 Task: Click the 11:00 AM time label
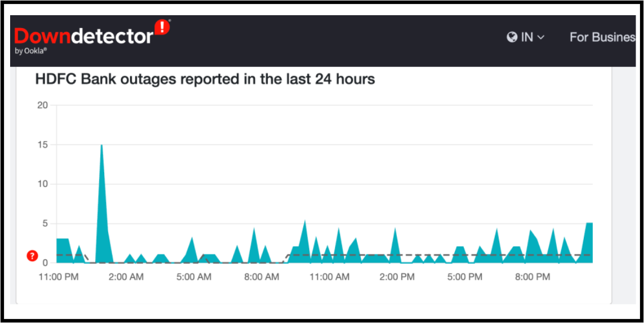(329, 277)
